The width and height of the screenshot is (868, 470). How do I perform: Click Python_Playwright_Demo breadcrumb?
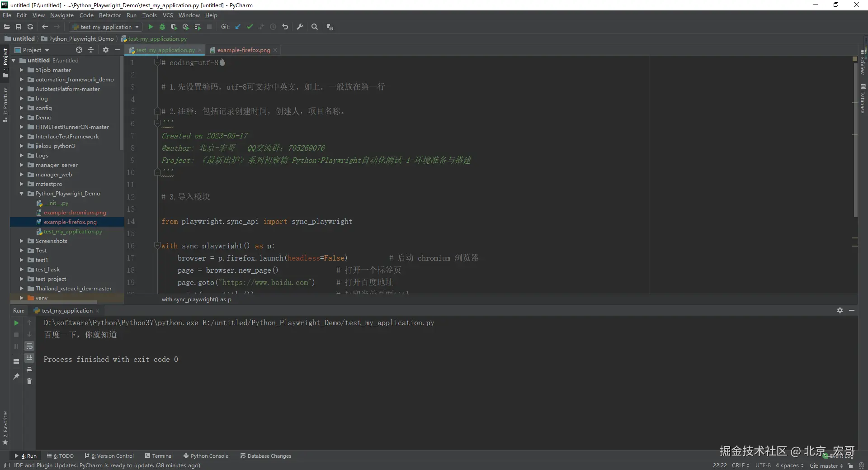click(x=77, y=39)
